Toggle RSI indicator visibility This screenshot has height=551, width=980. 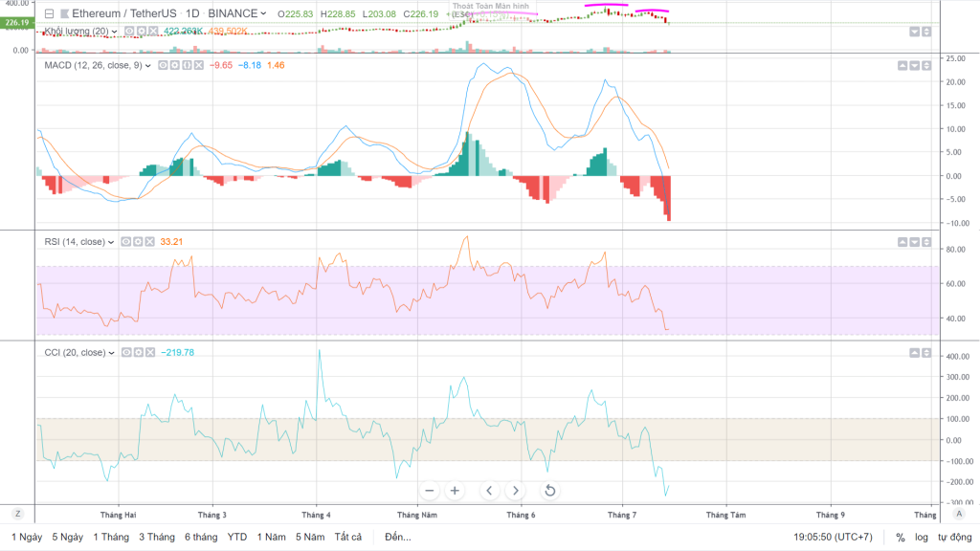[126, 242]
